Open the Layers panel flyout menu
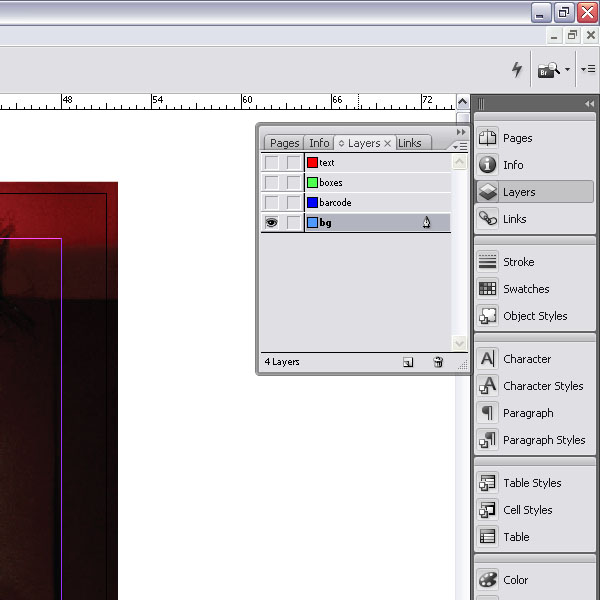Screen dimensions: 600x600 point(460,146)
